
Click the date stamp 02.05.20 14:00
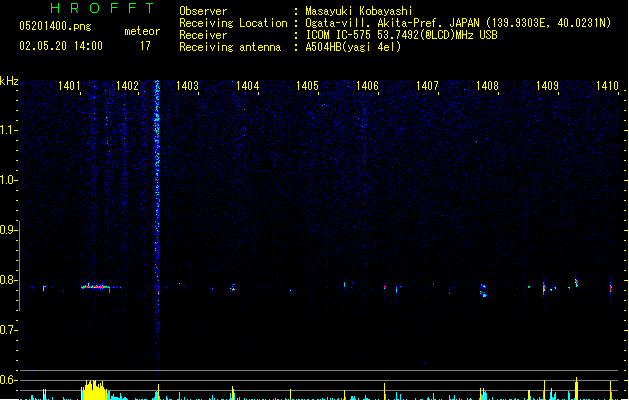[x=61, y=46]
